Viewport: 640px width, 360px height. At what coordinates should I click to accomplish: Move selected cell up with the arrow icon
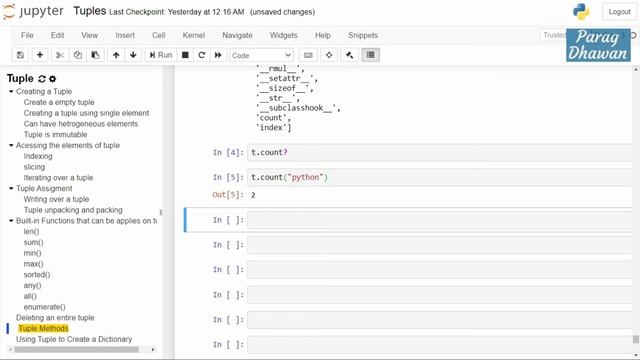coord(116,55)
